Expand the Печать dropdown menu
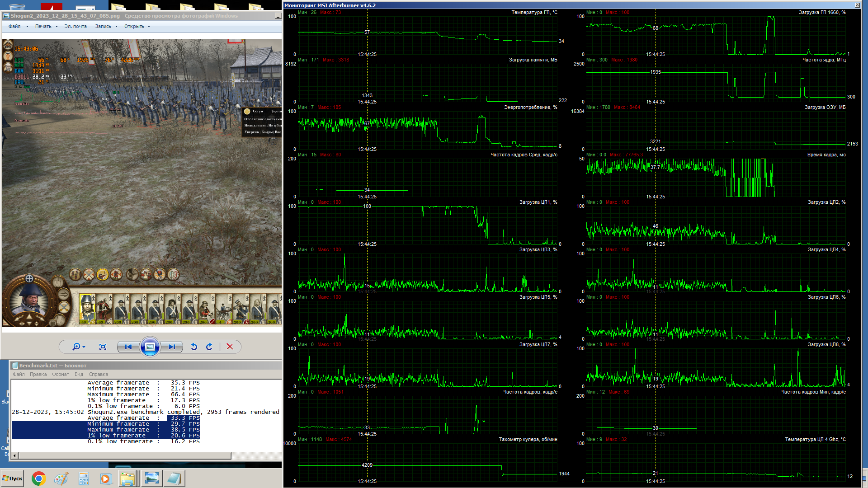 click(x=47, y=26)
